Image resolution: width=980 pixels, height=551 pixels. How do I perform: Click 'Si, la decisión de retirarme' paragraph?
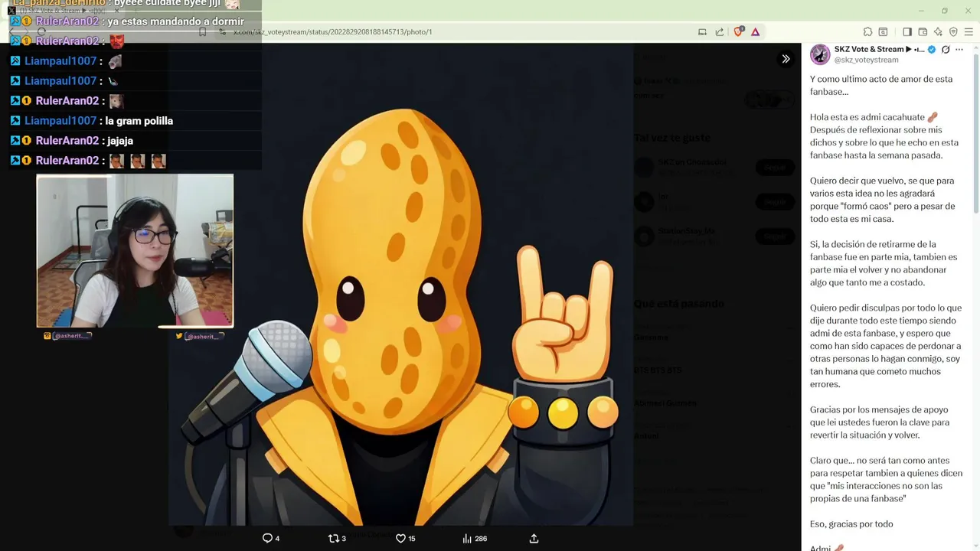[884, 263]
